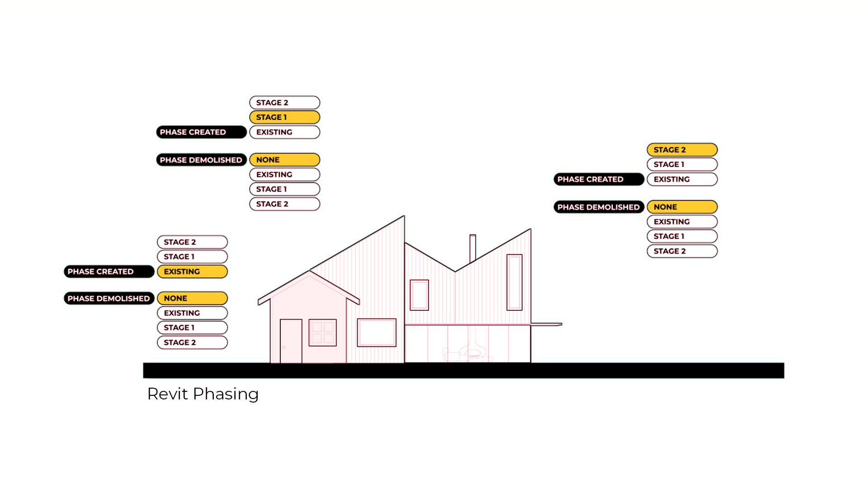Image resolution: width=868 pixels, height=488 pixels.
Task: Select highlighted None pill in rightmost group
Action: pyautogui.click(x=682, y=207)
